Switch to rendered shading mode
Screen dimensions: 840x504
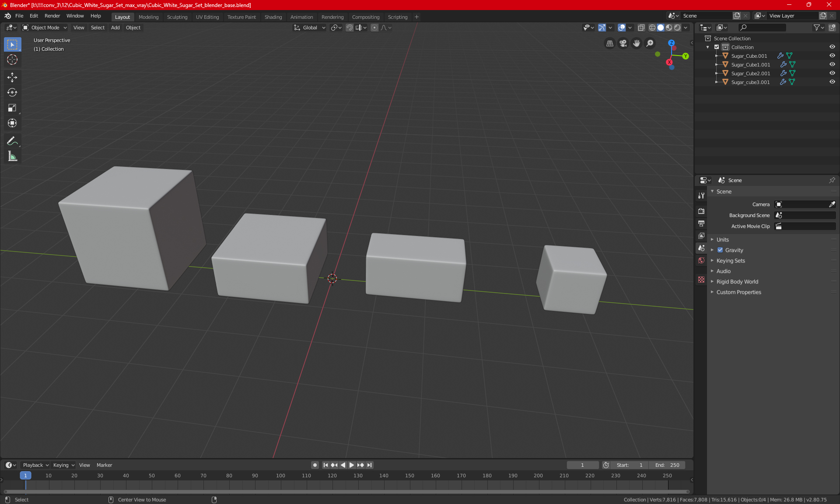pos(677,28)
